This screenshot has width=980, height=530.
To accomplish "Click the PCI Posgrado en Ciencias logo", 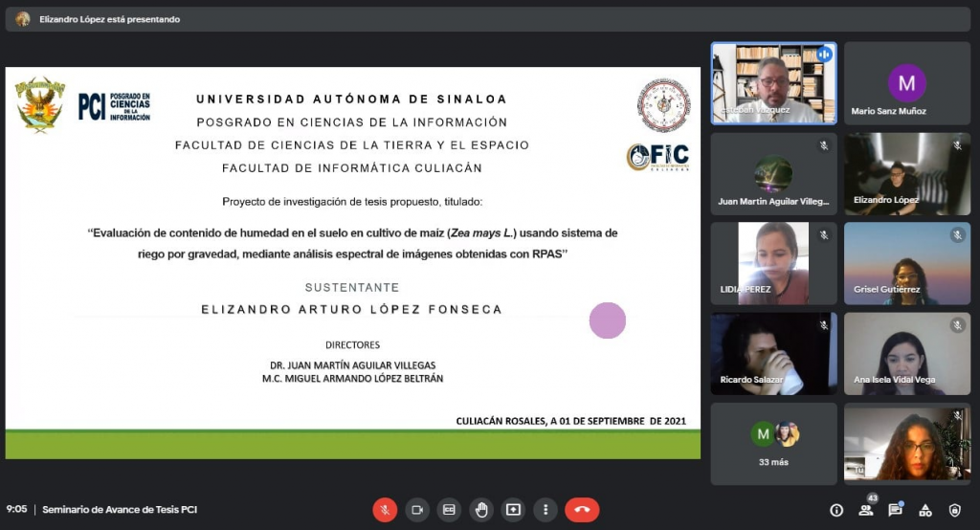I will [x=115, y=106].
